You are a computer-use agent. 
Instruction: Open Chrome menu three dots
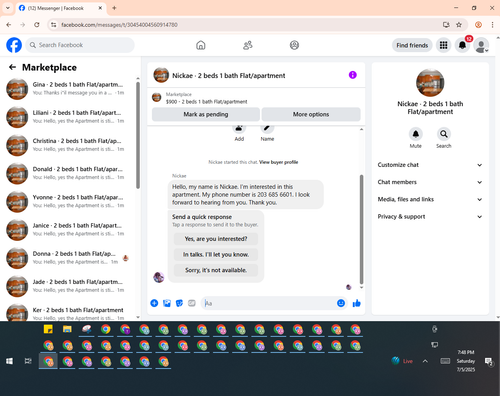[492, 25]
